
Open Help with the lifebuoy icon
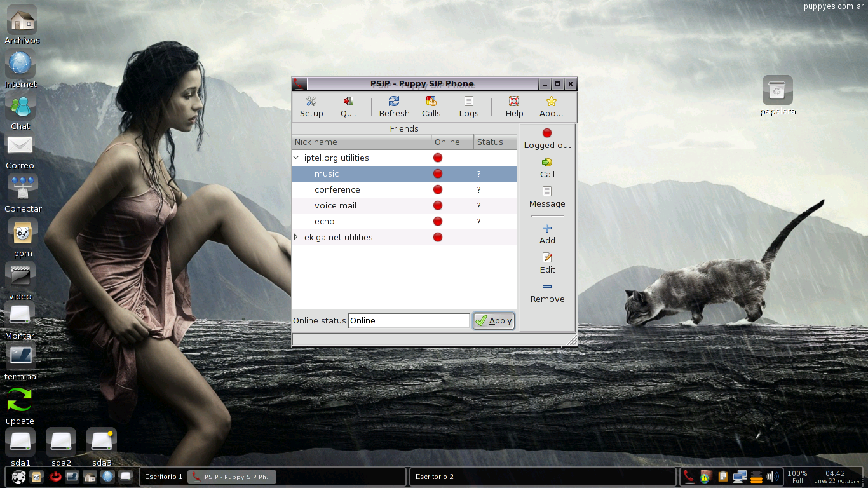pos(514,107)
